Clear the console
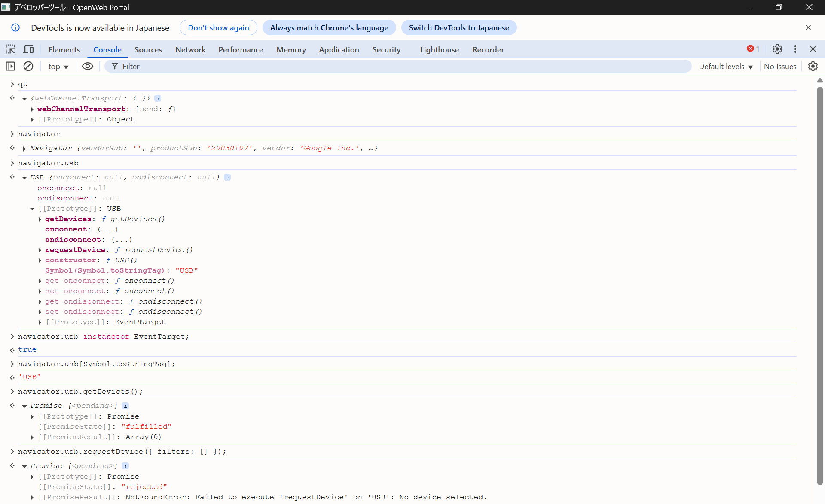Image resolution: width=825 pixels, height=504 pixels. (x=28, y=66)
